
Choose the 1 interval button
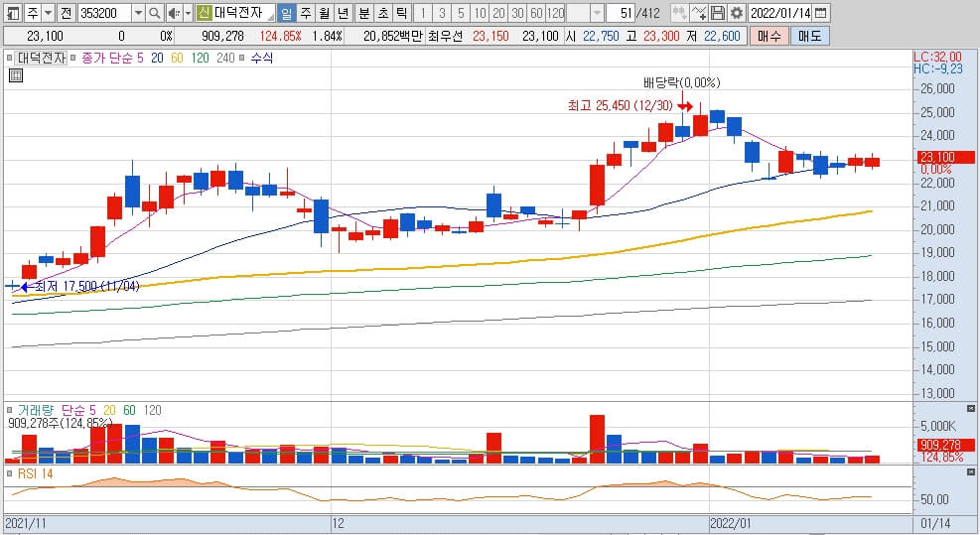(423, 13)
